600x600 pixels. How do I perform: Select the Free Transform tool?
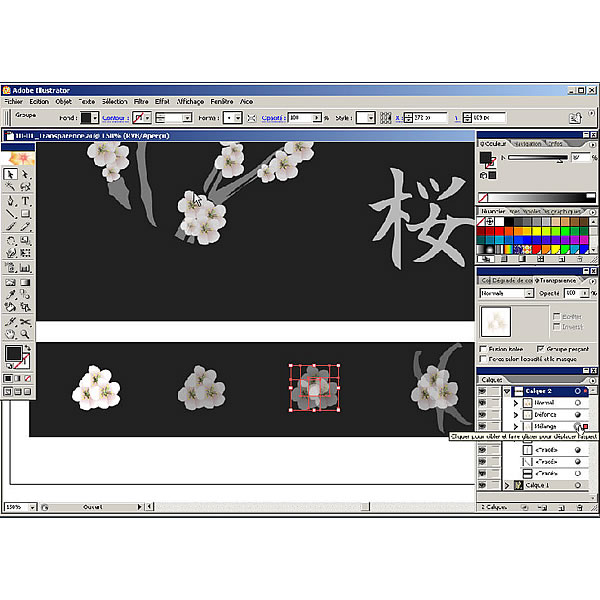[25, 253]
